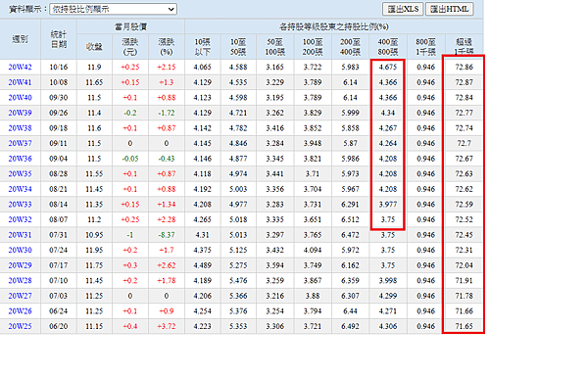Open week link 20W35
The image size is (588, 377).
click(x=21, y=174)
